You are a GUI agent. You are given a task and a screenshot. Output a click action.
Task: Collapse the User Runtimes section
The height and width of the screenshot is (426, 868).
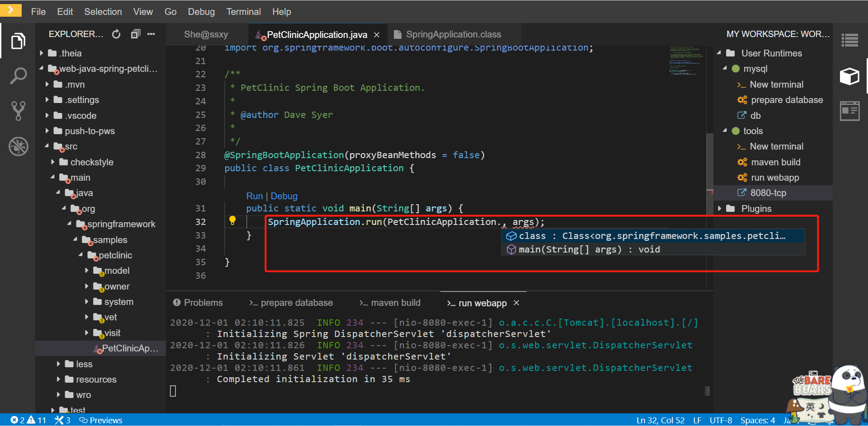point(719,53)
